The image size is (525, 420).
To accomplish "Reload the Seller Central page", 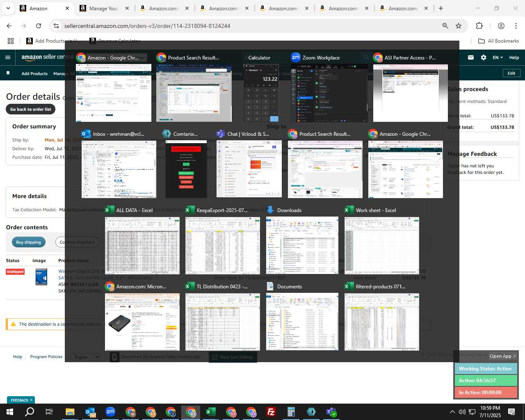I will (39, 26).
